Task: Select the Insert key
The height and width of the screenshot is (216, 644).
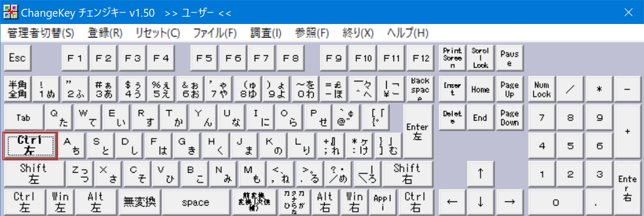Action: click(x=452, y=90)
